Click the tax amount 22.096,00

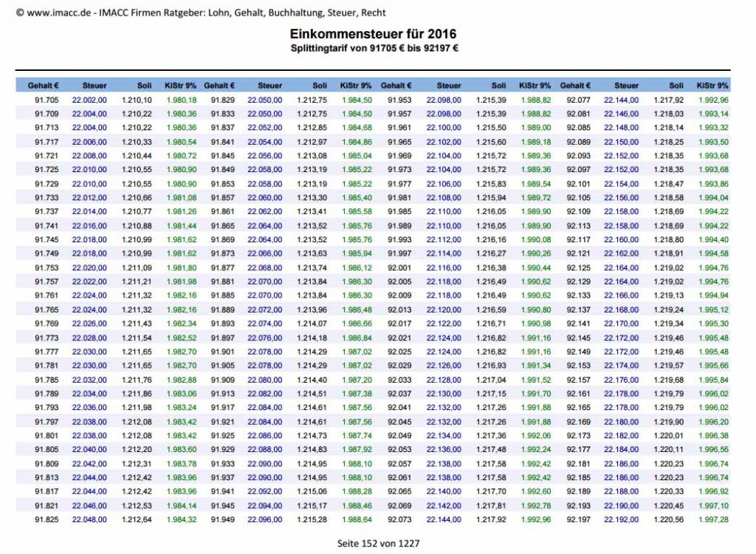point(264,519)
